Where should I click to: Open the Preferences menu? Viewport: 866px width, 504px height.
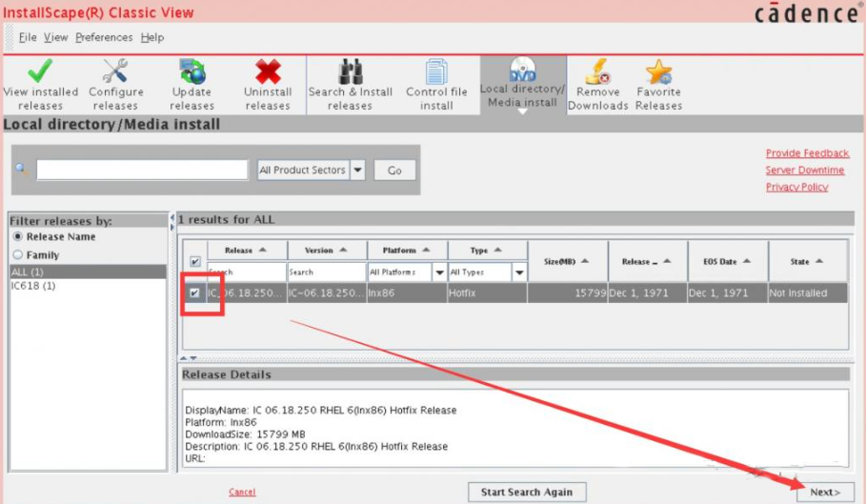tap(104, 37)
